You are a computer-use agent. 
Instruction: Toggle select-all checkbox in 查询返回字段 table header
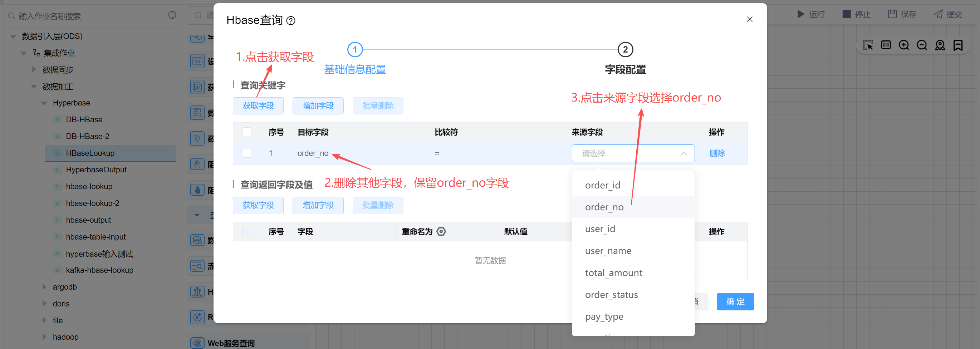[246, 231]
